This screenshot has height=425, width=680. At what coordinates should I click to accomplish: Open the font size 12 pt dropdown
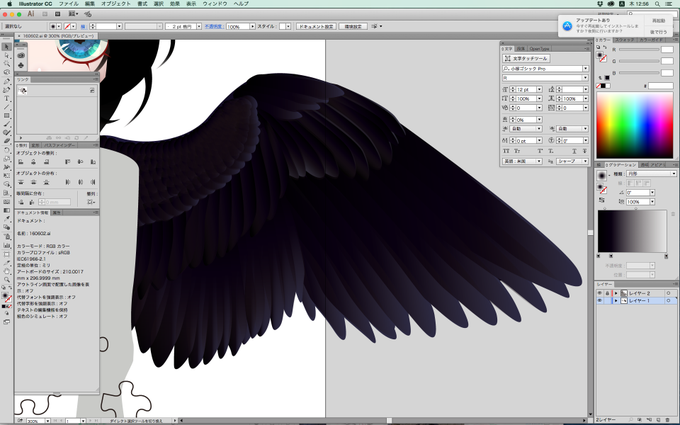pos(539,89)
